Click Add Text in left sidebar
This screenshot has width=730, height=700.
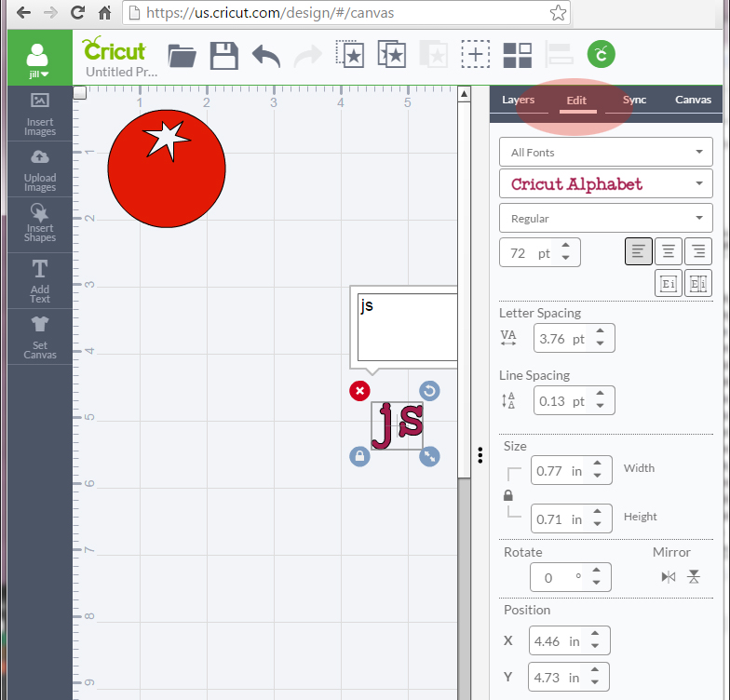[x=40, y=281]
